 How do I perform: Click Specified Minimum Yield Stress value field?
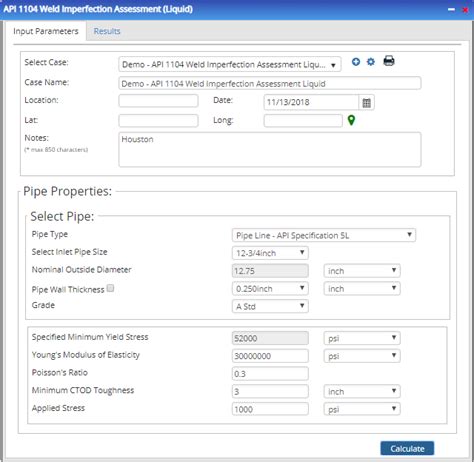[270, 338]
